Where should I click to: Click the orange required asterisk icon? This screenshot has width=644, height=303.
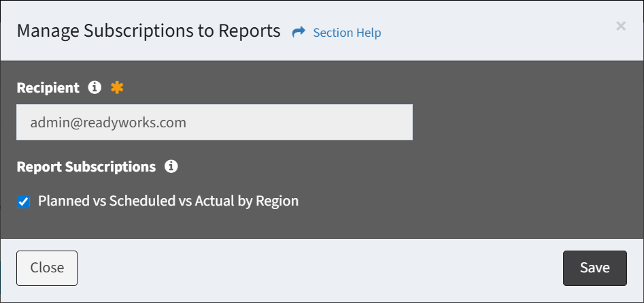pyautogui.click(x=118, y=87)
